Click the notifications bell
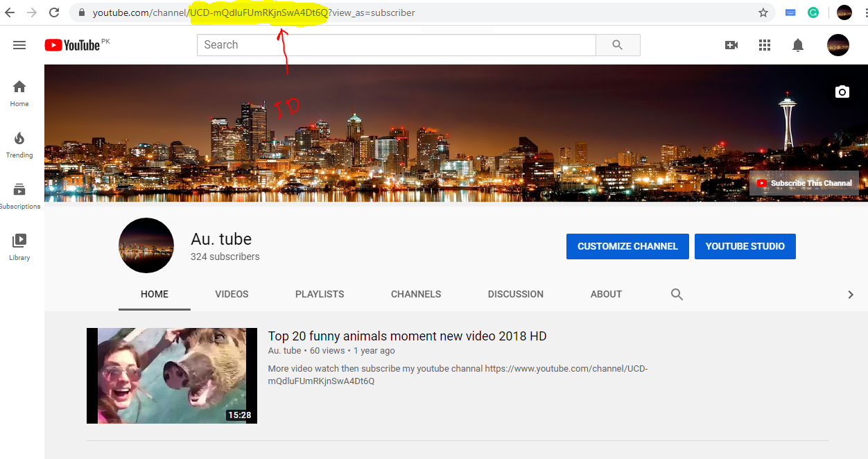Viewport: 868px width, 459px height. pos(797,44)
